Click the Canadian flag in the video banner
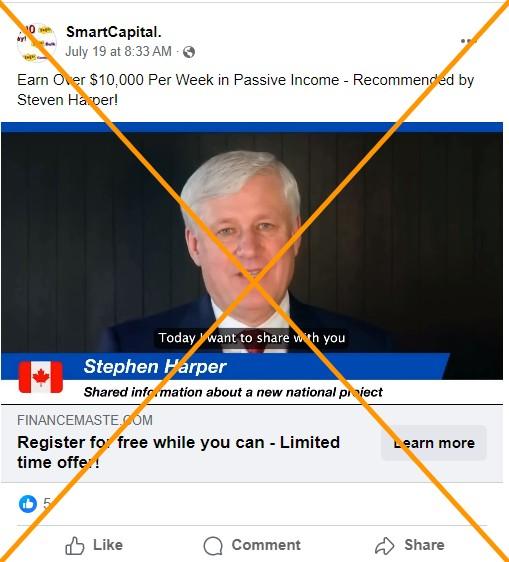Viewport: 509px width, 562px height. tap(41, 377)
